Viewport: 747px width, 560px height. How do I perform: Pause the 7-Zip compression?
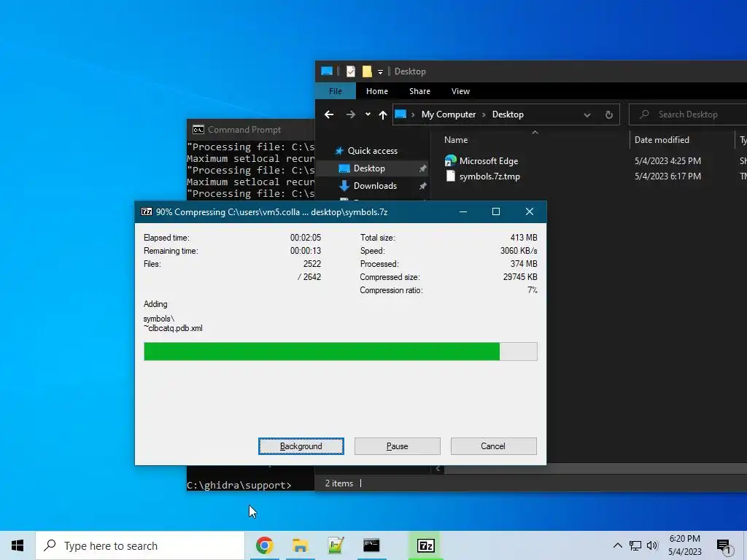398,446
